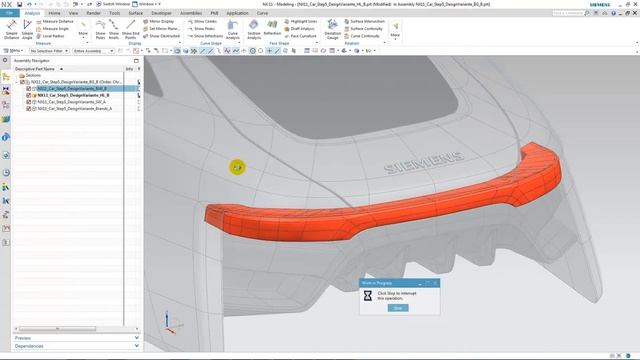640x360 pixels.
Task: Open the Curve Analysis tool
Action: coord(233,29)
